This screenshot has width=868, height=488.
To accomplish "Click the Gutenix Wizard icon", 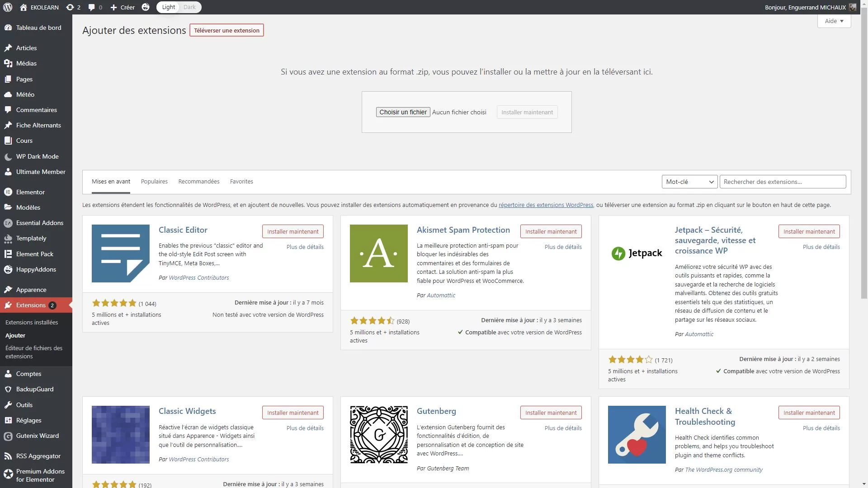I will pos(8,436).
